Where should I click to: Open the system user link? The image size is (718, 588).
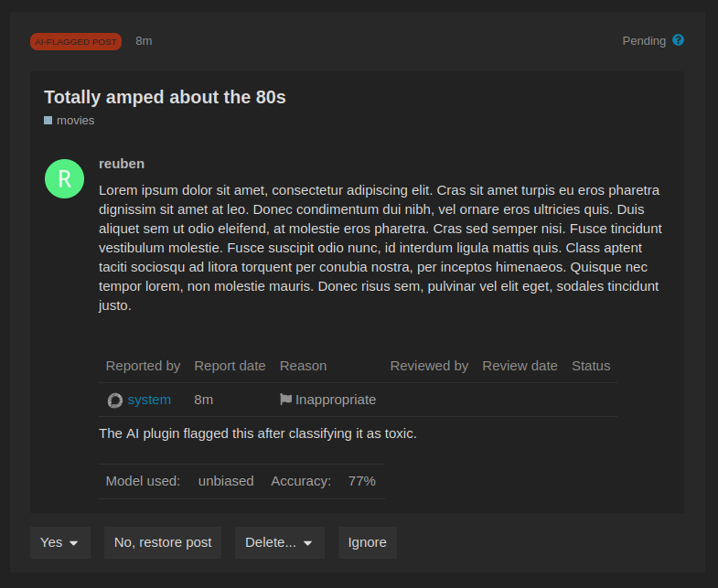coord(149,400)
